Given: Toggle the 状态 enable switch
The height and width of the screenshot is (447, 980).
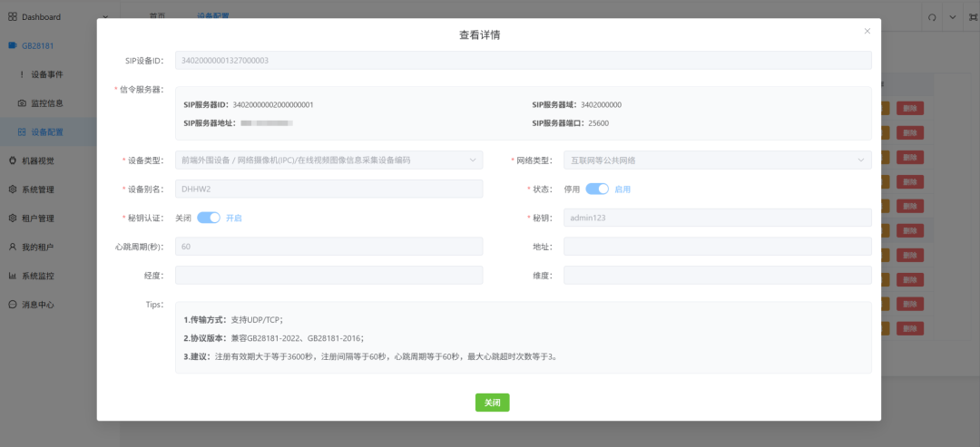Looking at the screenshot, I should 597,189.
